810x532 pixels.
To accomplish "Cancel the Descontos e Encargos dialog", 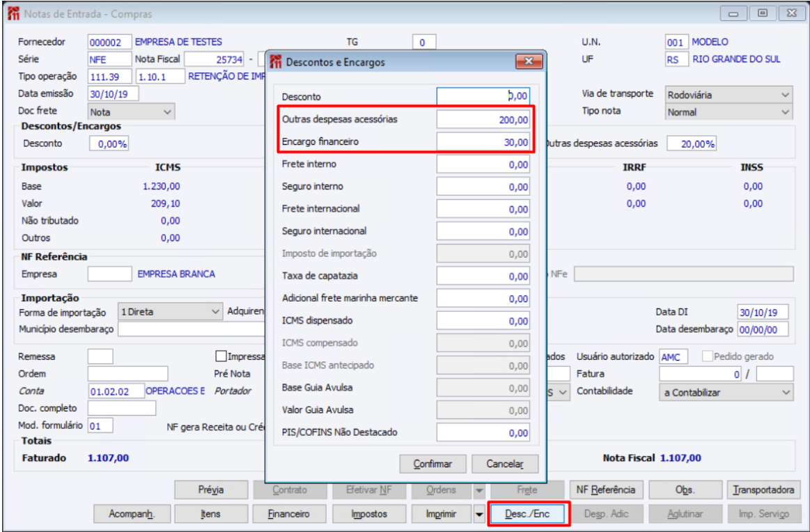I will [x=505, y=464].
